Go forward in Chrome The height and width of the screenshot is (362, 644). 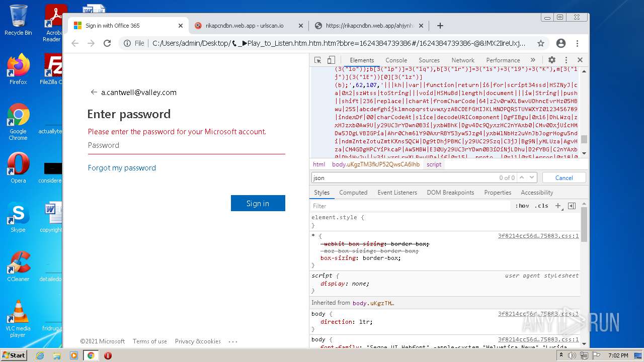tap(91, 43)
